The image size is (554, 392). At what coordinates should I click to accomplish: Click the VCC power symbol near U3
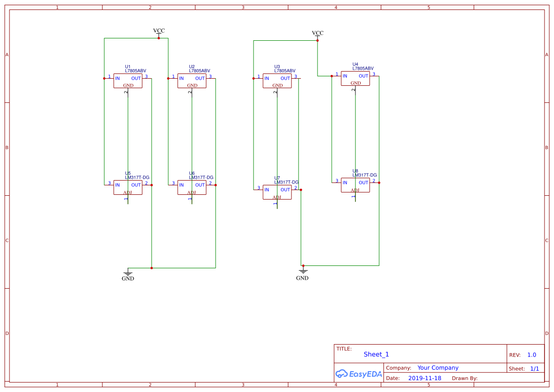pos(318,34)
